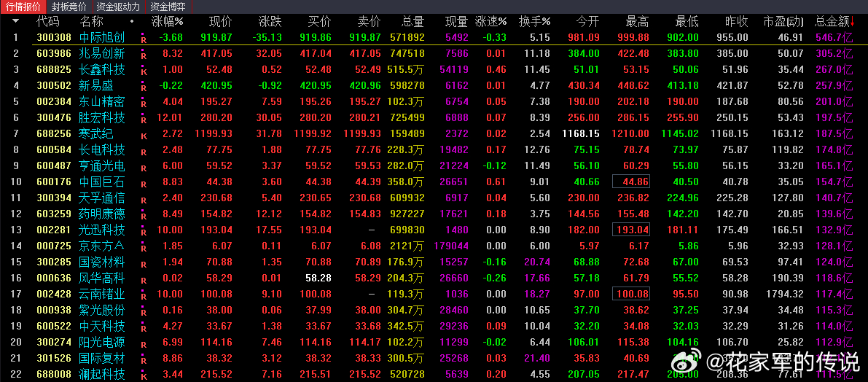This screenshot has width=868, height=382.
Task: Sort by 换手% column header
Action: (534, 22)
